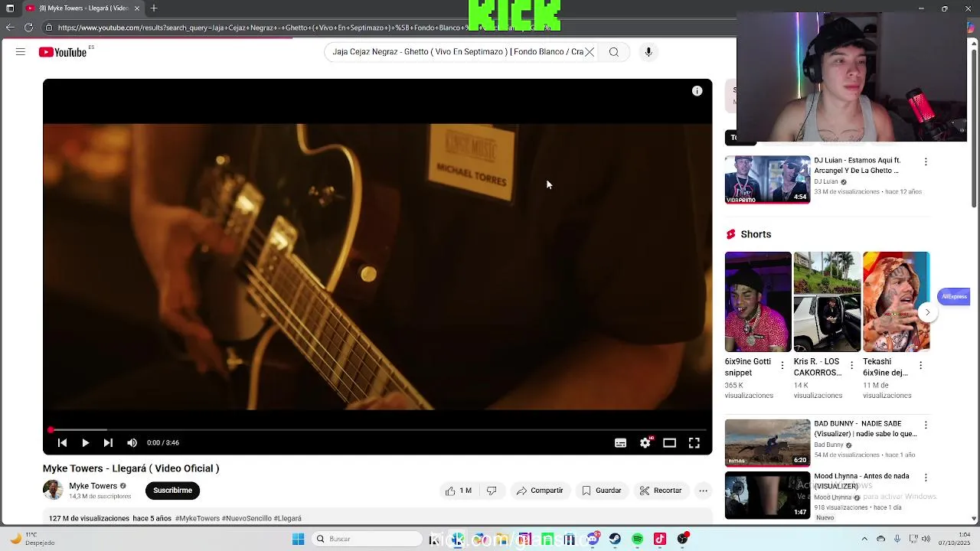Open Mood Lhynna Antes de nada thumbnail
Viewport: 980px width, 551px height.
coord(767,495)
